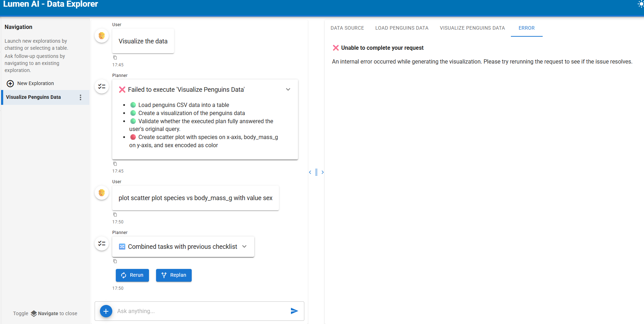Toggle the light/dark theme sun icon
The width and height of the screenshot is (644, 324).
point(640,4)
